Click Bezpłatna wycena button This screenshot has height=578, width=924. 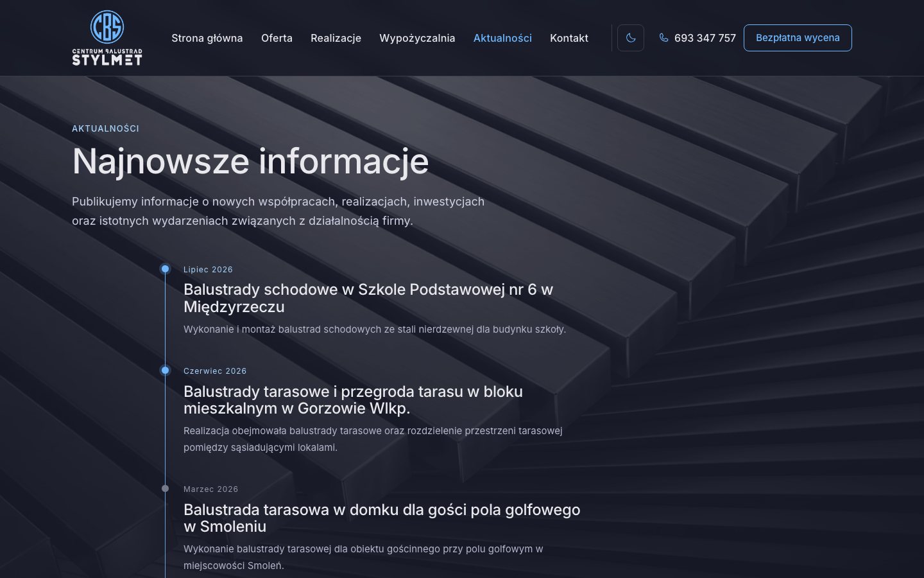(x=798, y=38)
